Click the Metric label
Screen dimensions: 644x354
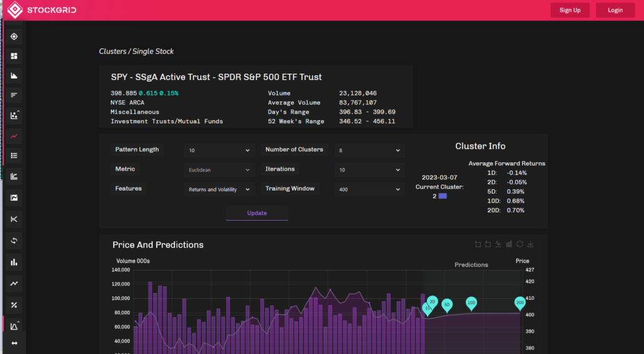[x=125, y=169]
